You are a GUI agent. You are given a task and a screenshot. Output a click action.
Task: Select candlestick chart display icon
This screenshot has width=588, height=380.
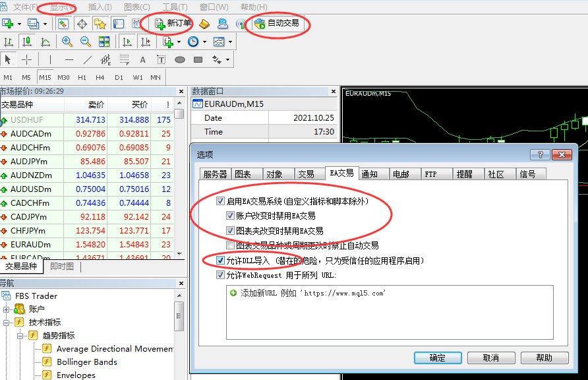(x=26, y=42)
